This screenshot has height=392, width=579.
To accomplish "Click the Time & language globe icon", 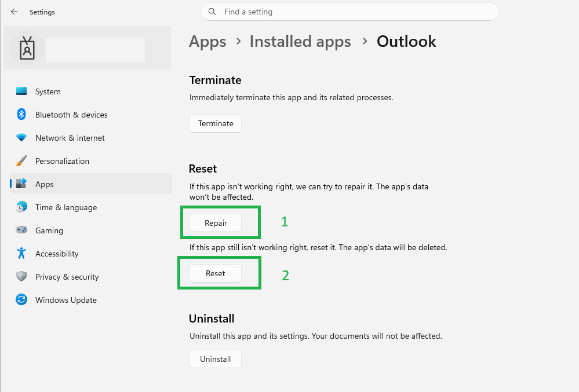I will point(21,207).
